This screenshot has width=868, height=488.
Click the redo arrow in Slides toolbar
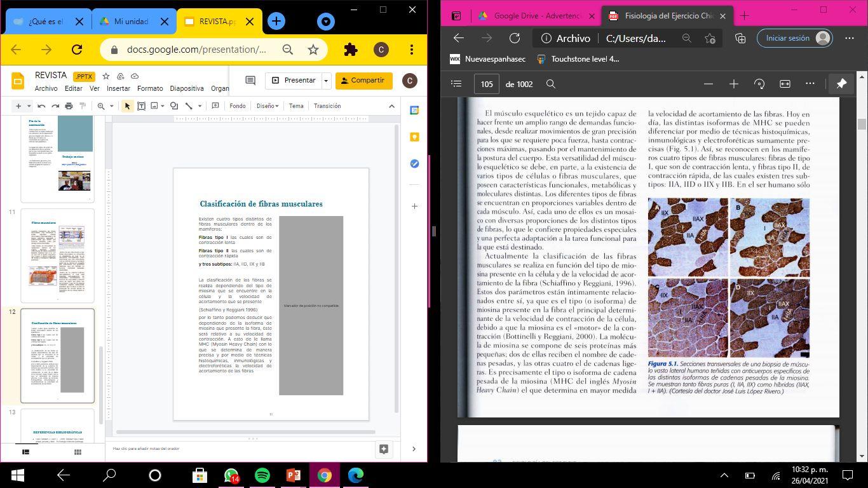(x=55, y=106)
